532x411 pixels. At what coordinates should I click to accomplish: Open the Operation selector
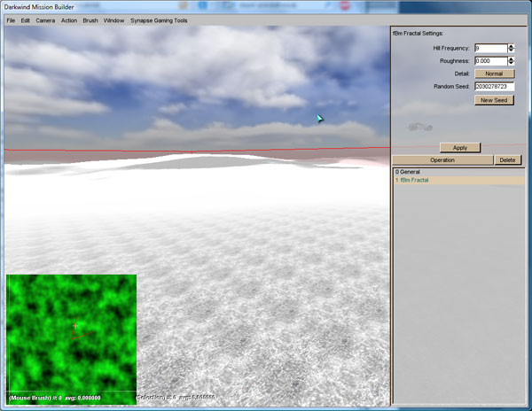pos(442,160)
